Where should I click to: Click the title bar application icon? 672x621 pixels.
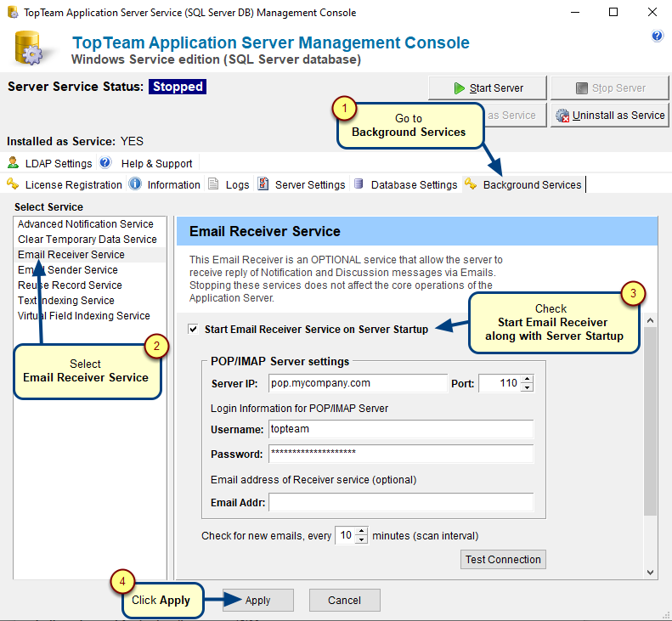click(x=13, y=13)
